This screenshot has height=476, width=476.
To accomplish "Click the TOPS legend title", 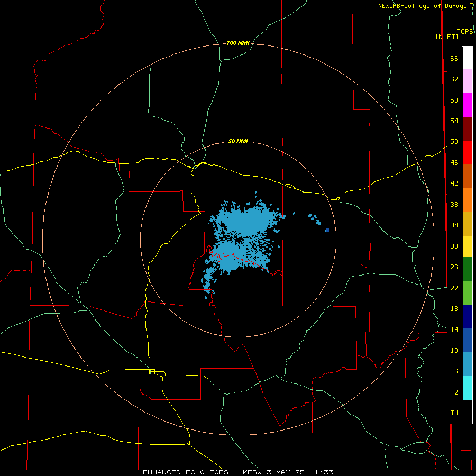I will click(x=465, y=32).
